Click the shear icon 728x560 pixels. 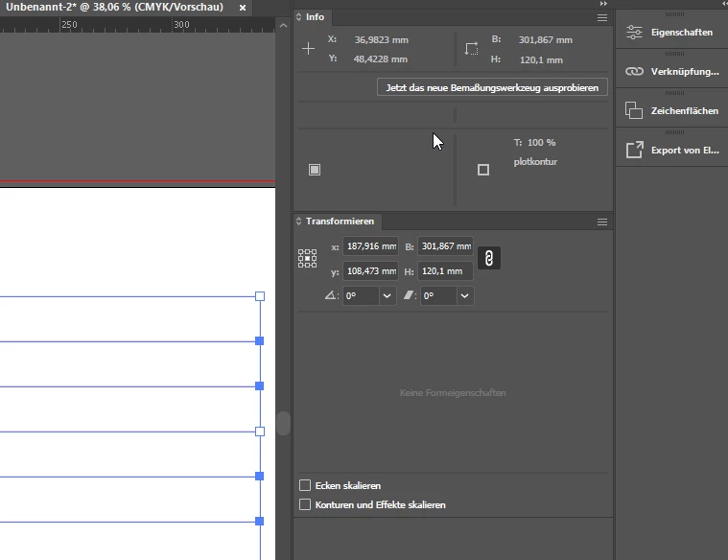click(409, 295)
